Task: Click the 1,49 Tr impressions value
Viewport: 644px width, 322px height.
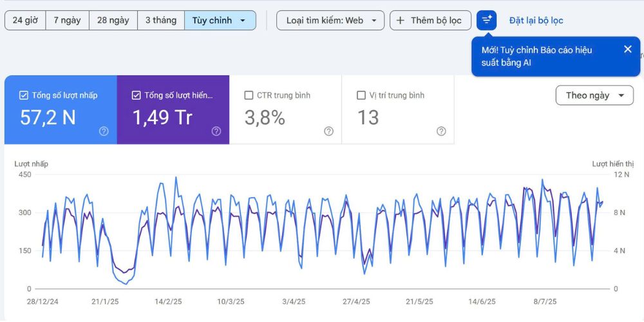Action: pyautogui.click(x=162, y=118)
